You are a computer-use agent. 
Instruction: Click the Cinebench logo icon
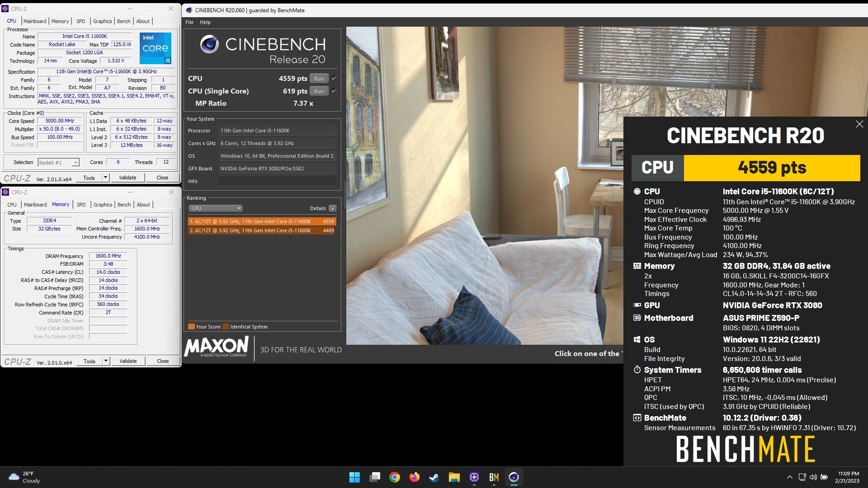209,44
